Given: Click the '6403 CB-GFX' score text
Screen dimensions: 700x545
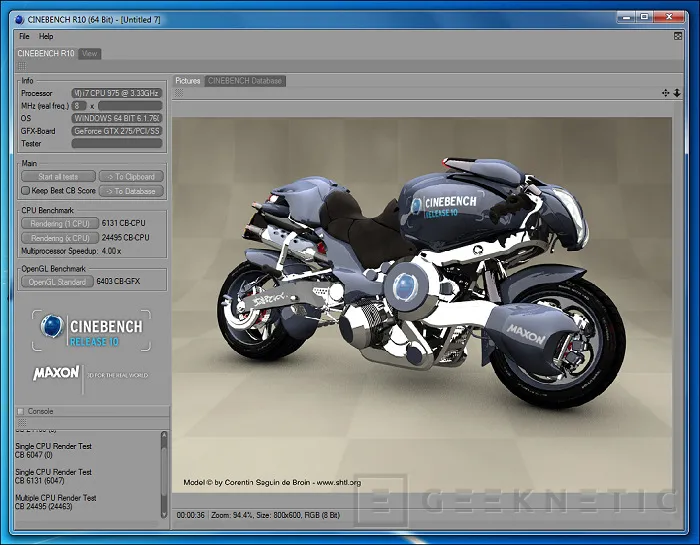Looking at the screenshot, I should [x=118, y=282].
